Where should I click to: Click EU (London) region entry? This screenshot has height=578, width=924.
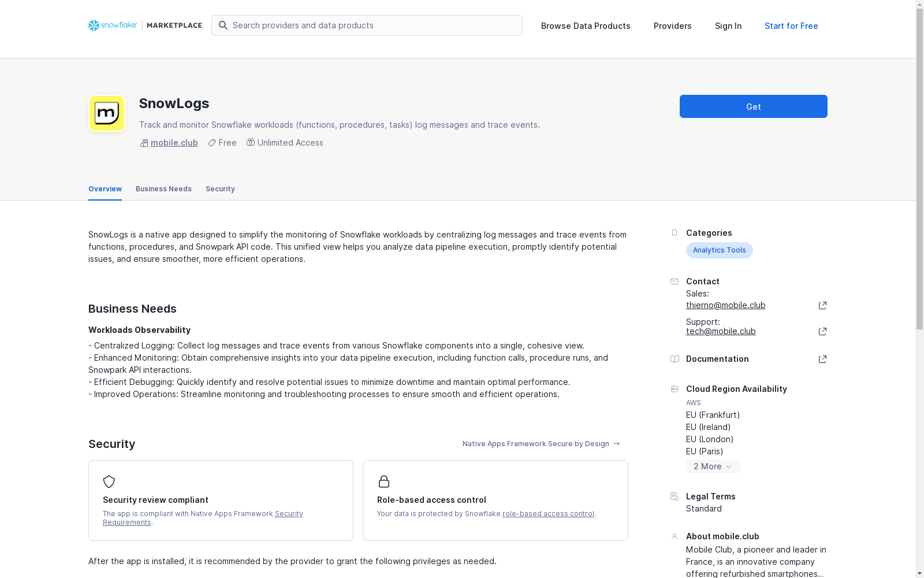[710, 439]
